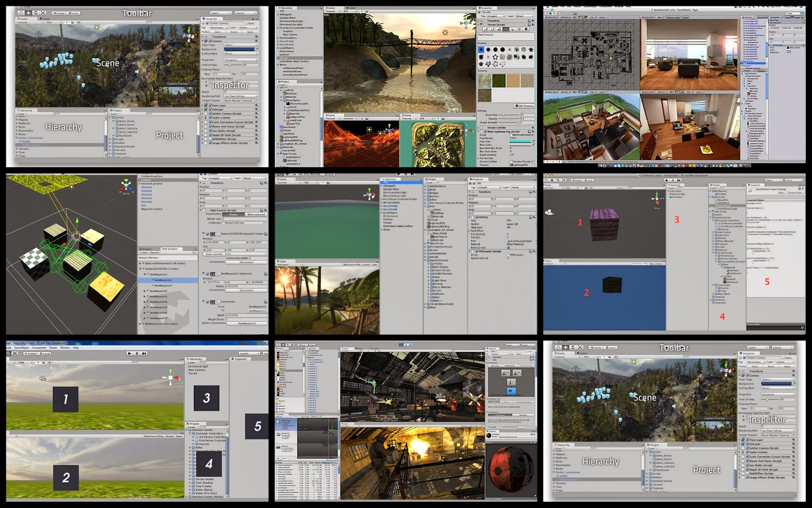Click sun light gizmo in bridge scene view
Viewport: 812px width, 508px height.
tap(445, 33)
